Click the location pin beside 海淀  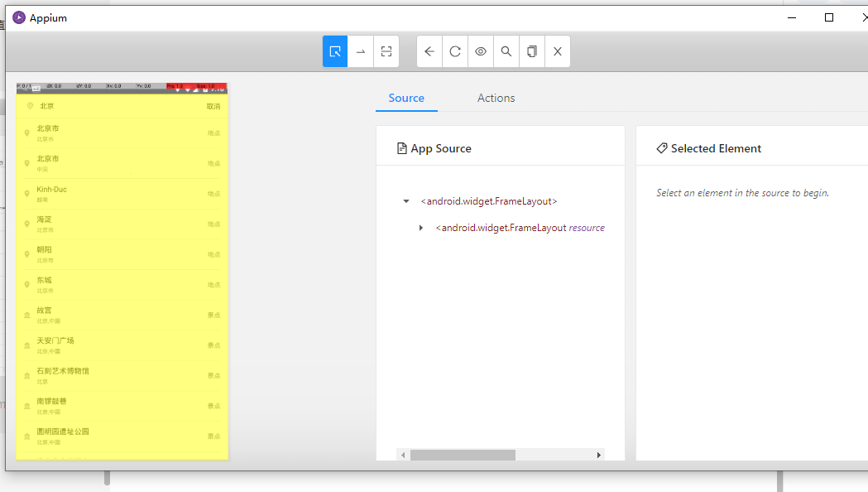[26, 224]
